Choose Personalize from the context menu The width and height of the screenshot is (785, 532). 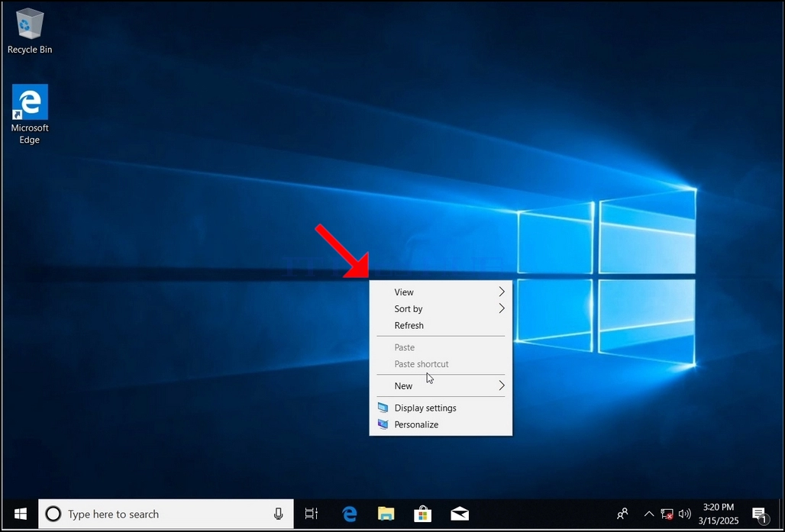pos(441,424)
